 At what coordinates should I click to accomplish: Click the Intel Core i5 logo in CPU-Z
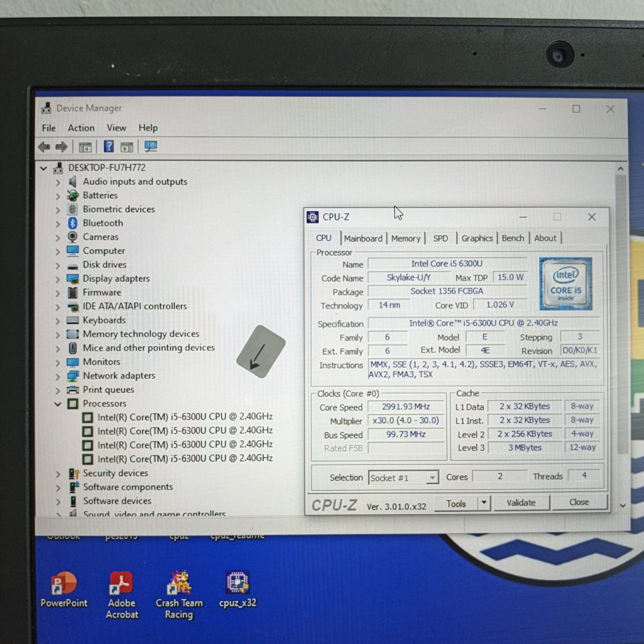pos(566,283)
